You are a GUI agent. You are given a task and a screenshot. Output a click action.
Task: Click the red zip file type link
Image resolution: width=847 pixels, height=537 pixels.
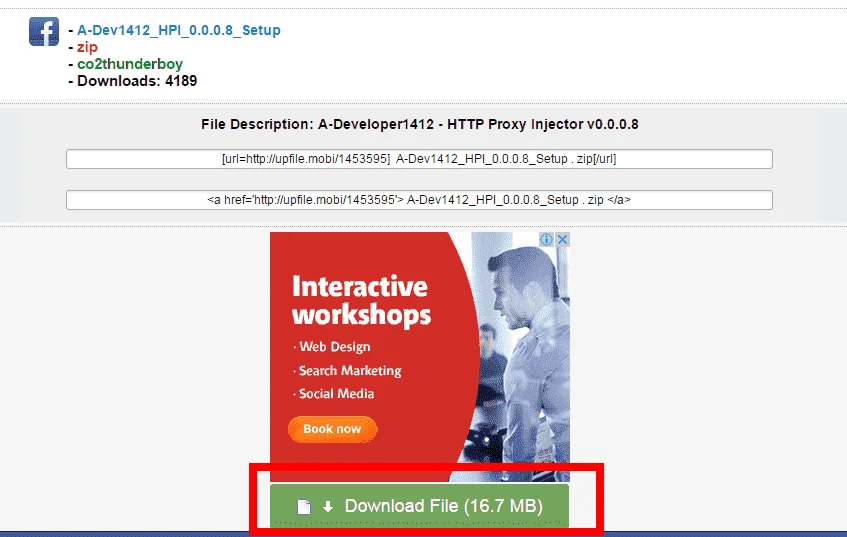click(87, 48)
